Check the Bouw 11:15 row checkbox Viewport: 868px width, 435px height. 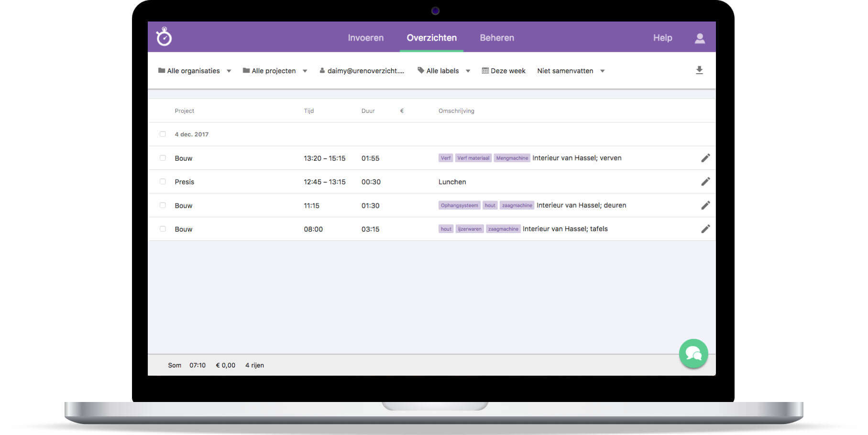tap(163, 205)
